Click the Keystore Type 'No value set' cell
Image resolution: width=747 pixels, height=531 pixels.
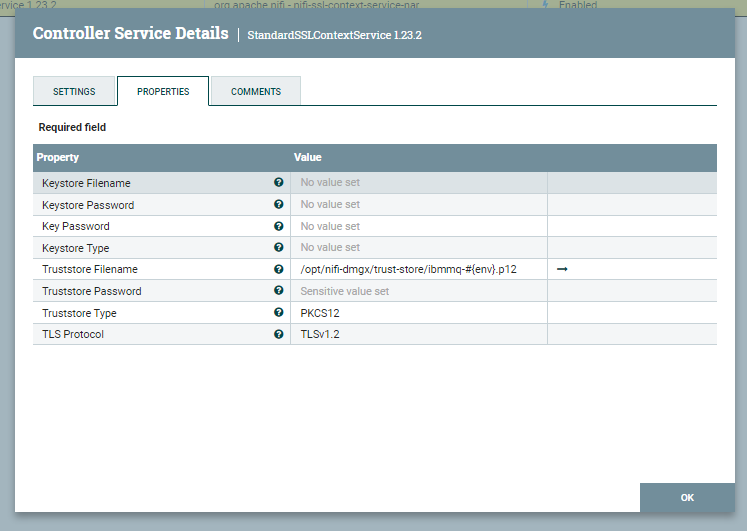419,248
